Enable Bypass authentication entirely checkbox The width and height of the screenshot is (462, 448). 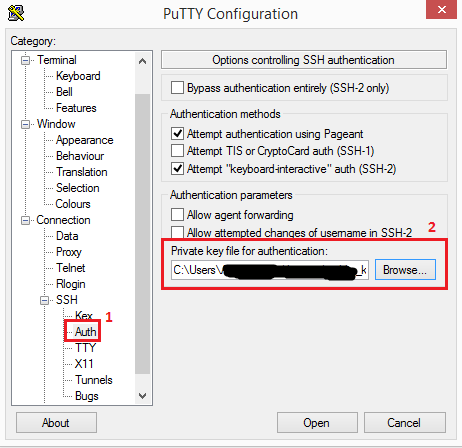click(x=177, y=88)
